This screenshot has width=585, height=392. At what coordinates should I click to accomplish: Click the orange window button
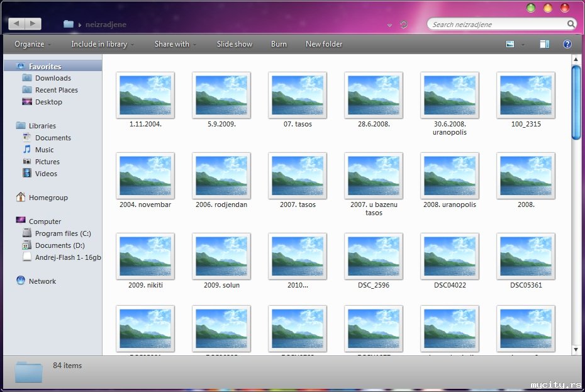click(x=548, y=8)
